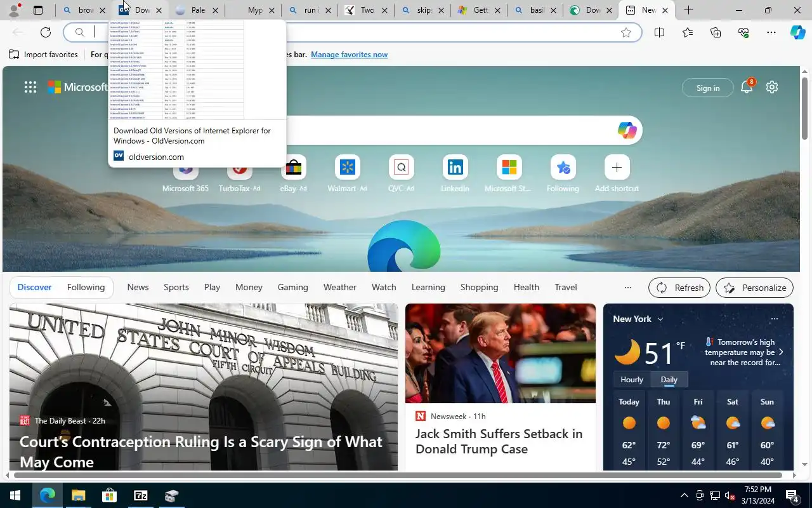Screen dimensions: 812x508
Task: Open 7-Zip from the taskbar
Action: coord(140,495)
